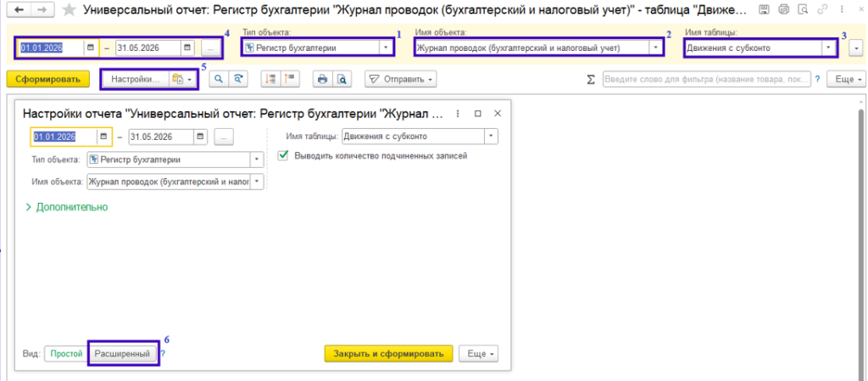
Task: Switch view to Простой
Action: click(x=66, y=354)
